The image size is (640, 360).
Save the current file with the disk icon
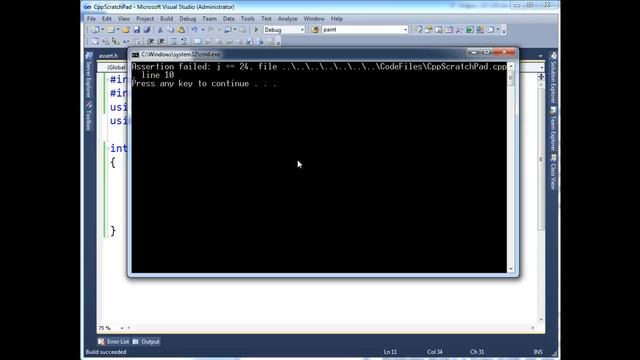pyautogui.click(x=136, y=29)
